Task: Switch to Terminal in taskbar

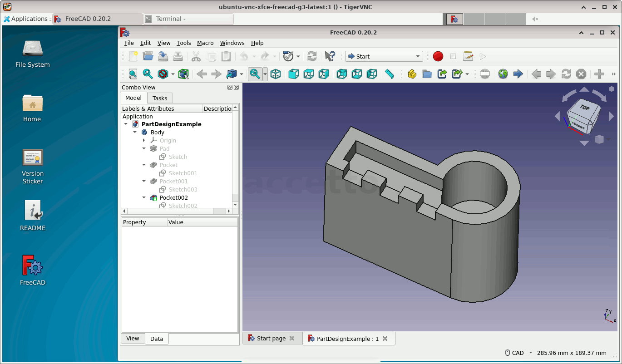Action: pos(188,19)
